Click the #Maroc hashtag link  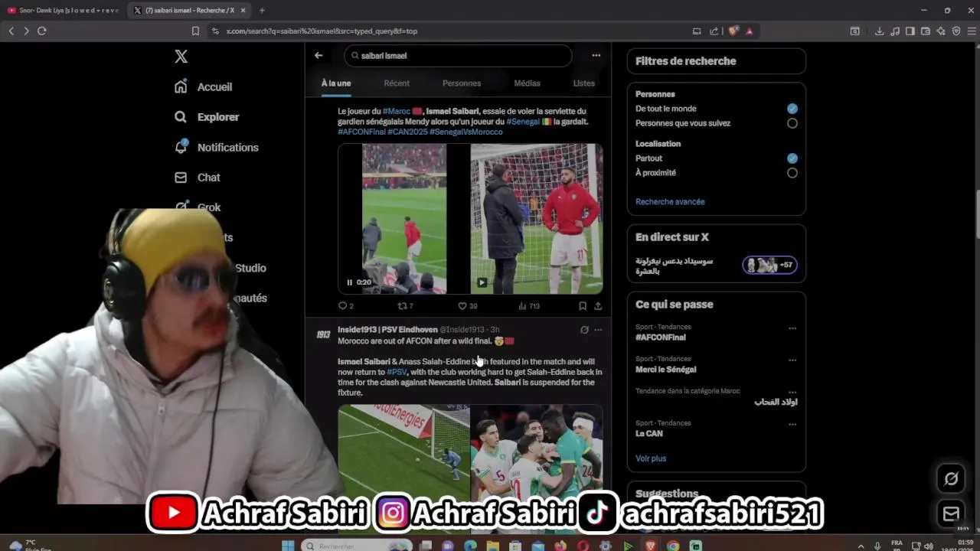(397, 111)
